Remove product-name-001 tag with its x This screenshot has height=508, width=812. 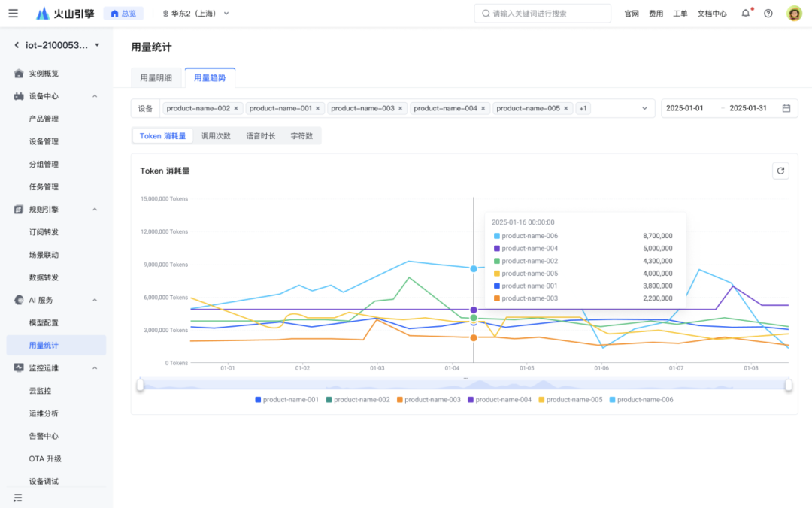(317, 109)
